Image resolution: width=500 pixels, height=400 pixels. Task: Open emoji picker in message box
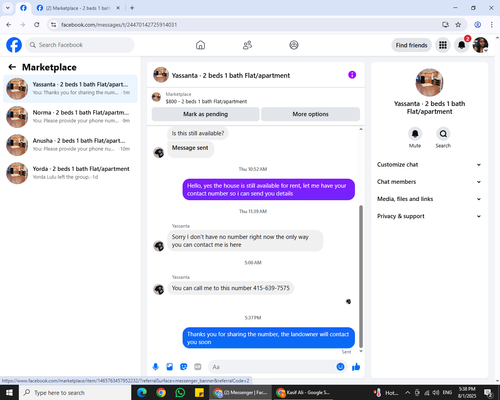click(340, 367)
